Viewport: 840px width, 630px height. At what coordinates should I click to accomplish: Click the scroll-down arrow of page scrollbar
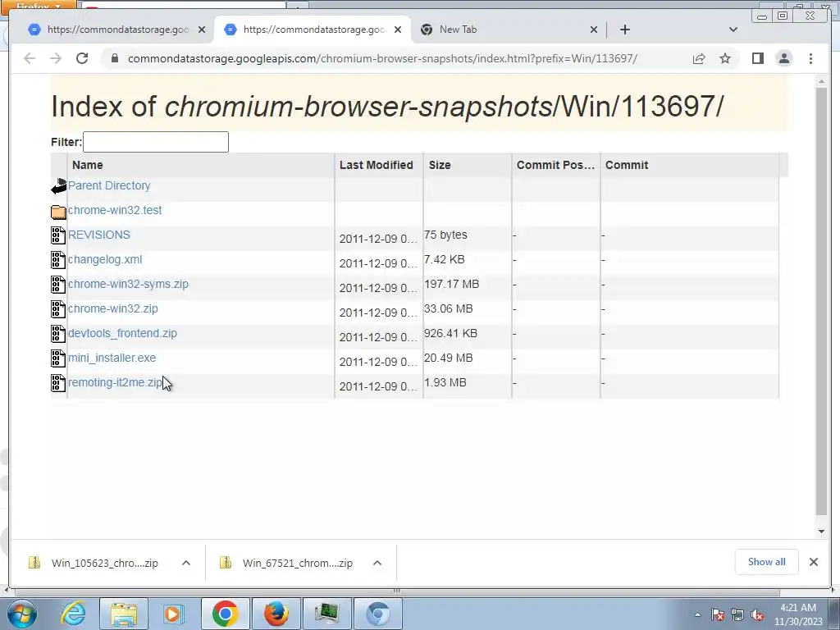coord(821,532)
